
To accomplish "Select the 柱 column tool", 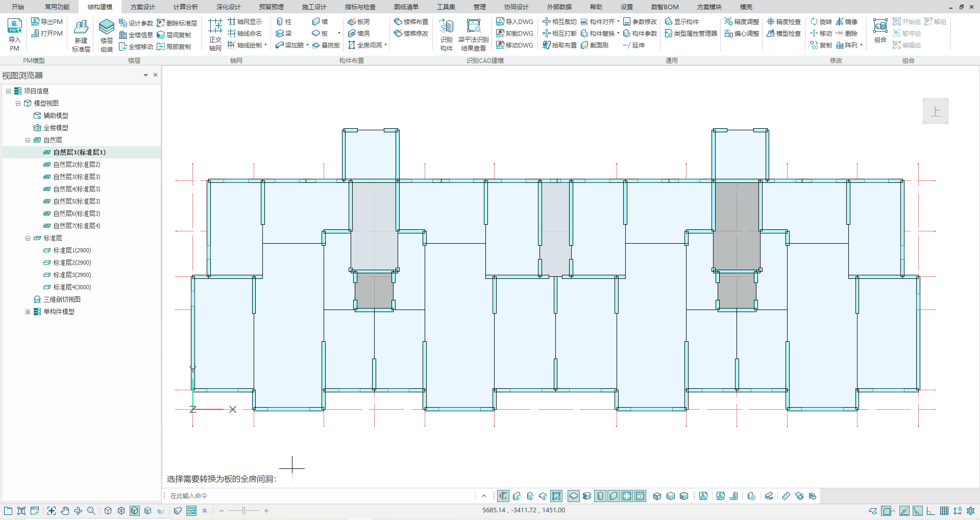I will [x=284, y=21].
